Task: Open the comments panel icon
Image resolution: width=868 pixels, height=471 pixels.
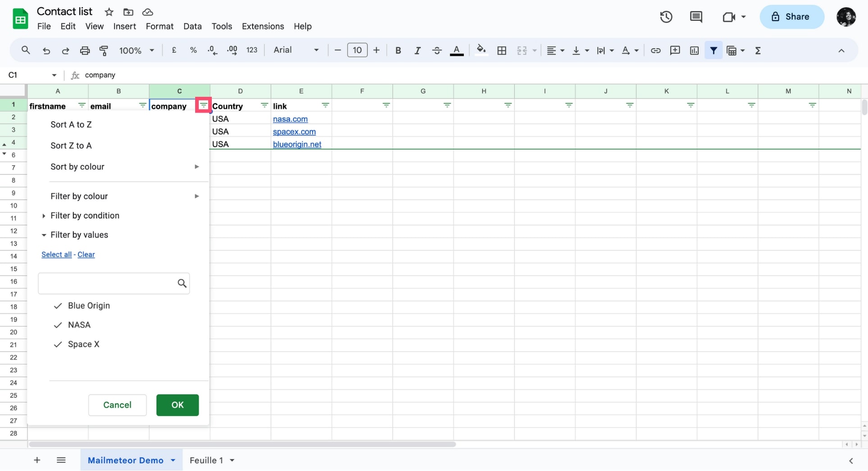Action: [696, 17]
